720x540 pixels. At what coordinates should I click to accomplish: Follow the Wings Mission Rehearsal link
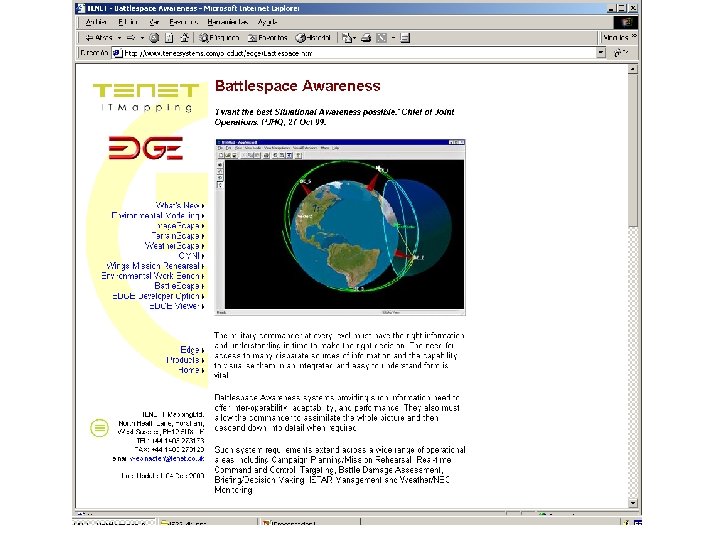pyautogui.click(x=155, y=266)
